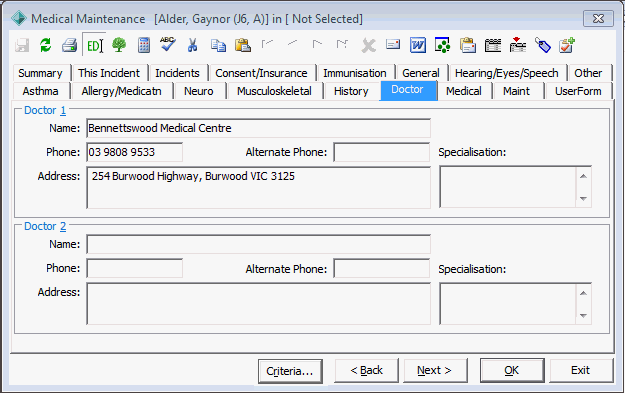
Task: Click the next record navigation icon
Action: 317,43
